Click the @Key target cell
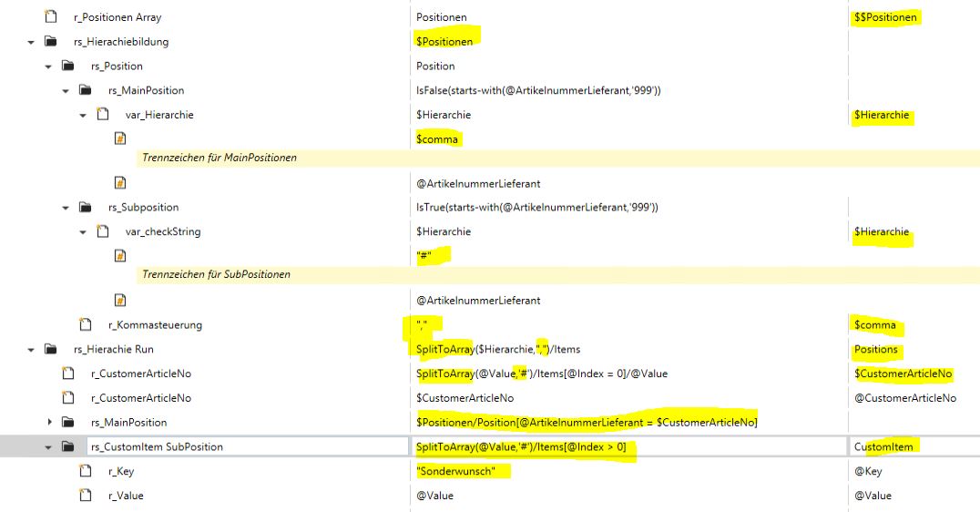Viewport: 980px width, 512px height. (868, 471)
